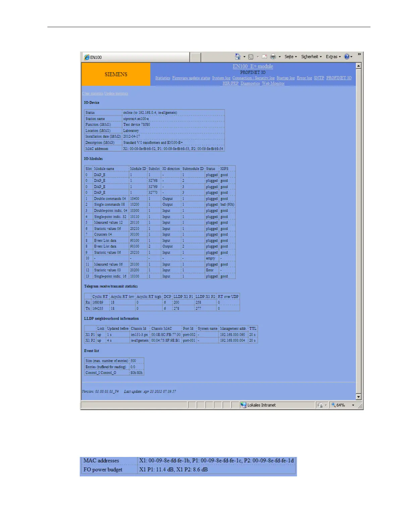Click the scrollbar down arrow
Screen dimensions: 399x532
click(358, 397)
